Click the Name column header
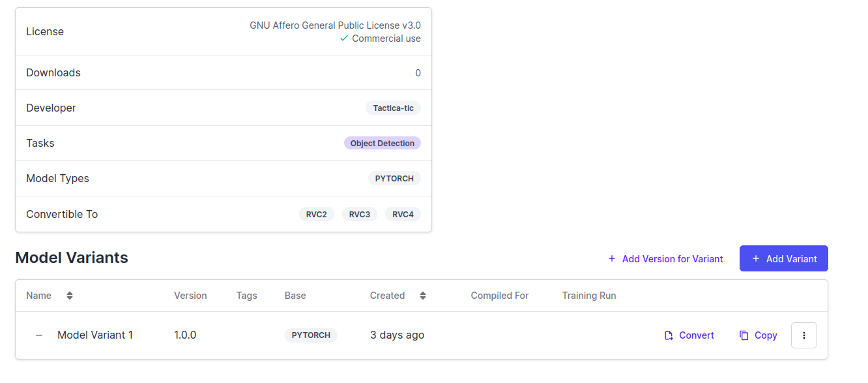868x383 pixels. click(x=39, y=296)
